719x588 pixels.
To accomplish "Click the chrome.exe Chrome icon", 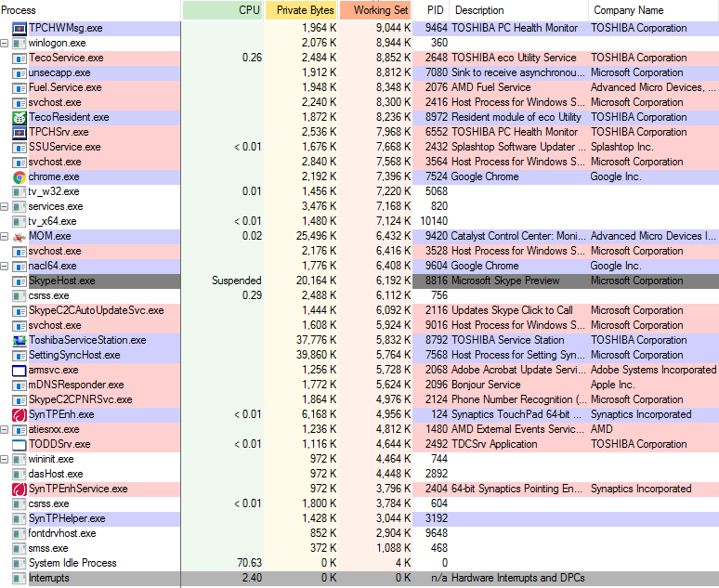I will 20,177.
